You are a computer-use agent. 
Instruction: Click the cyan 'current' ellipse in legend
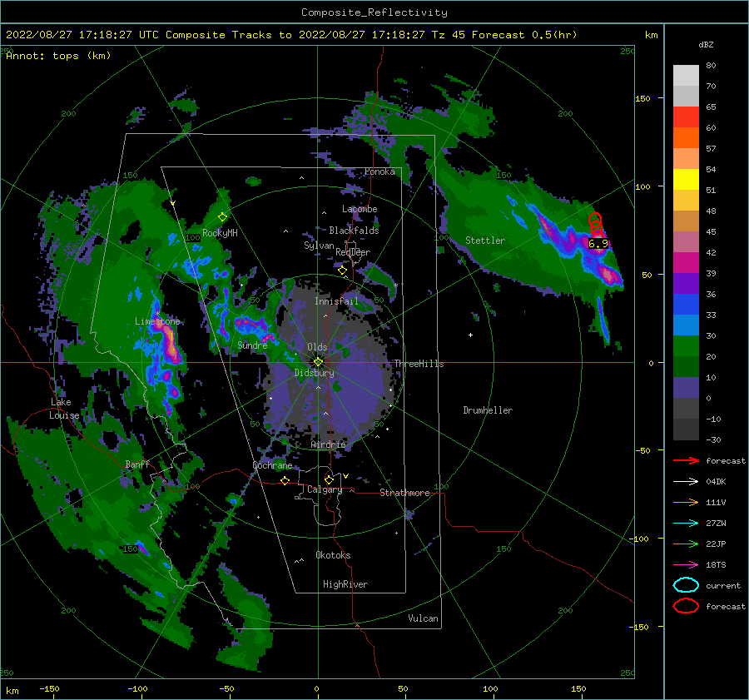point(686,585)
